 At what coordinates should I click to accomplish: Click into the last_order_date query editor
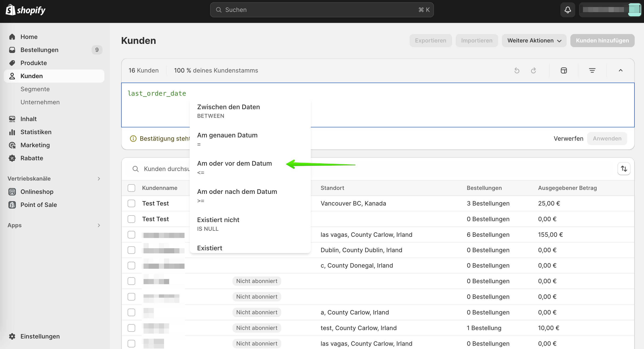(378, 105)
